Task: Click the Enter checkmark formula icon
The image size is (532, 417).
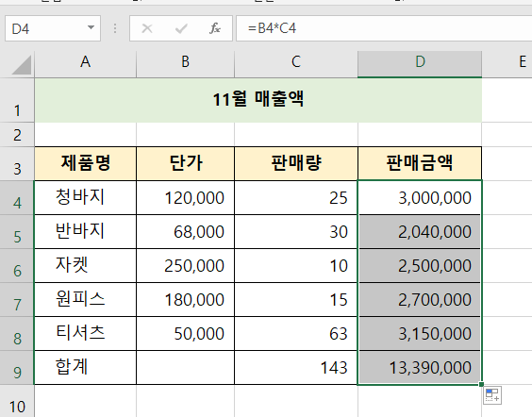Action: tap(181, 28)
